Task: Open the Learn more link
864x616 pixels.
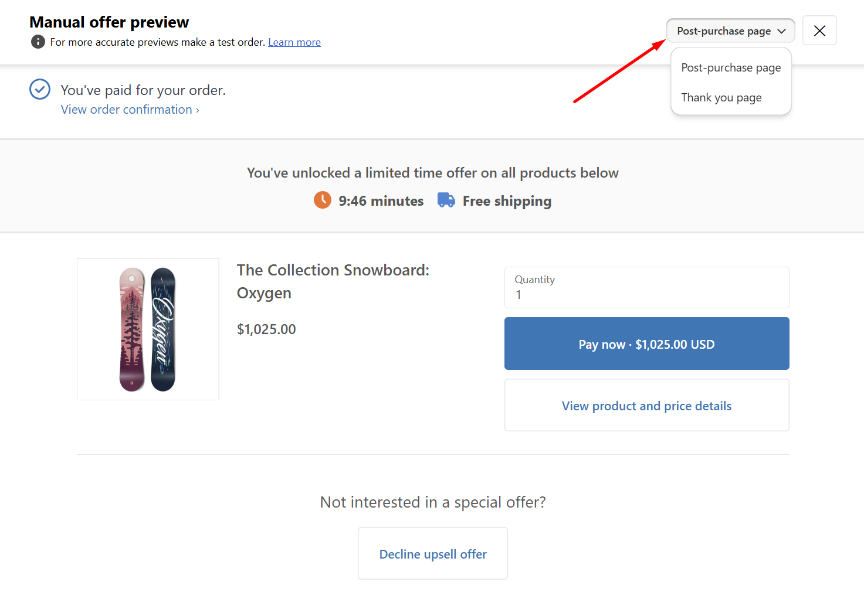Action: (x=294, y=42)
